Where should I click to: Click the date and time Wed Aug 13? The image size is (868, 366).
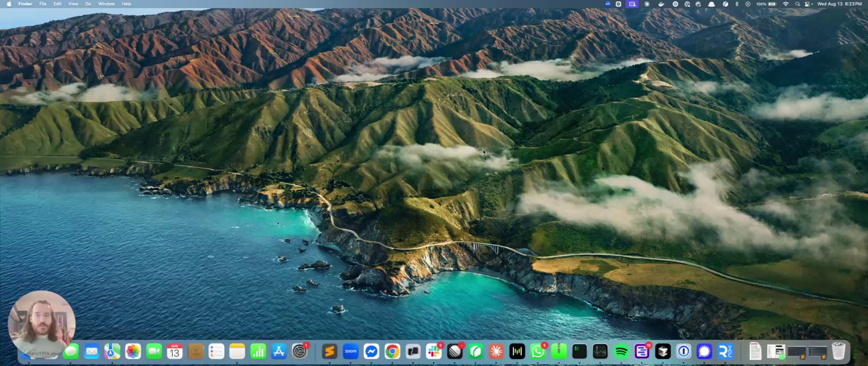tap(839, 4)
